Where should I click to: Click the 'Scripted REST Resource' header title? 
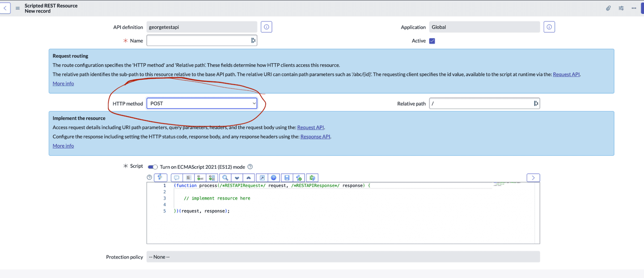click(51, 6)
